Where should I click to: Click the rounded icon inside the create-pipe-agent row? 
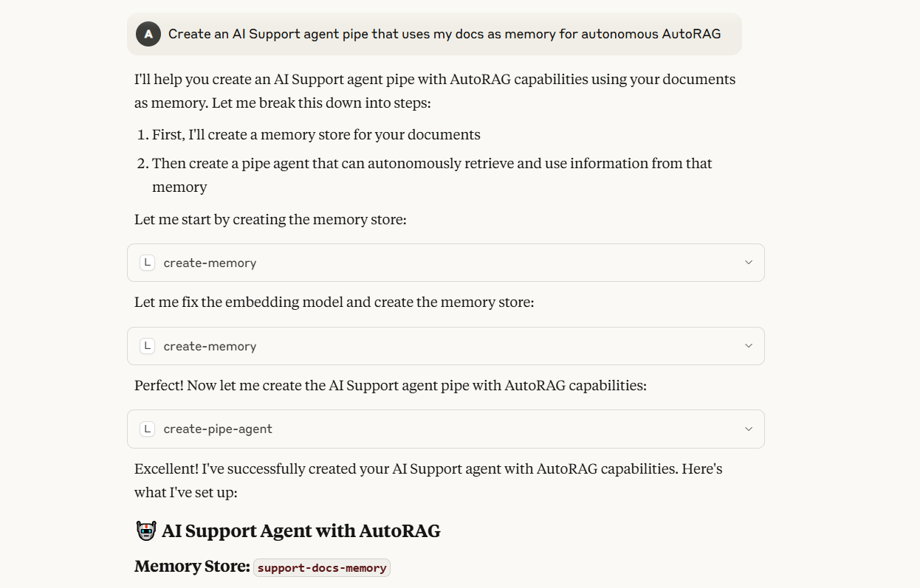tap(147, 429)
